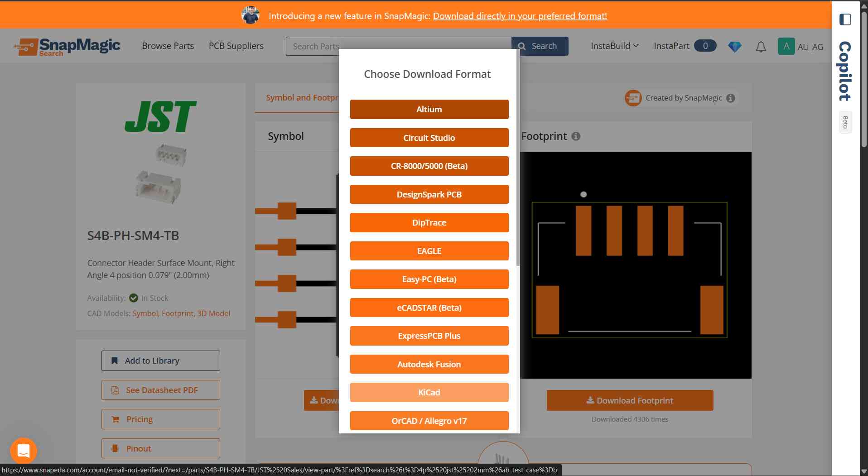Follow the 'Download directly in your preferred format' link
The width and height of the screenshot is (868, 476).
pyautogui.click(x=520, y=16)
